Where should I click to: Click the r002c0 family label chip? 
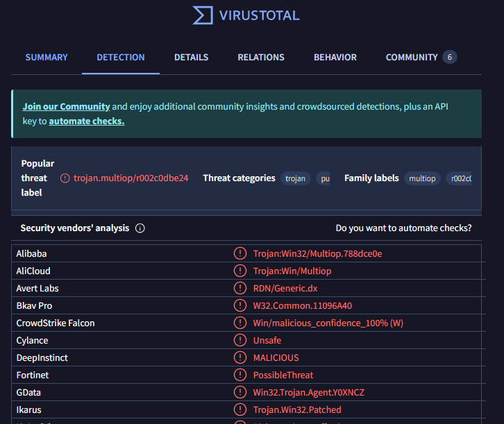pyautogui.click(x=459, y=178)
